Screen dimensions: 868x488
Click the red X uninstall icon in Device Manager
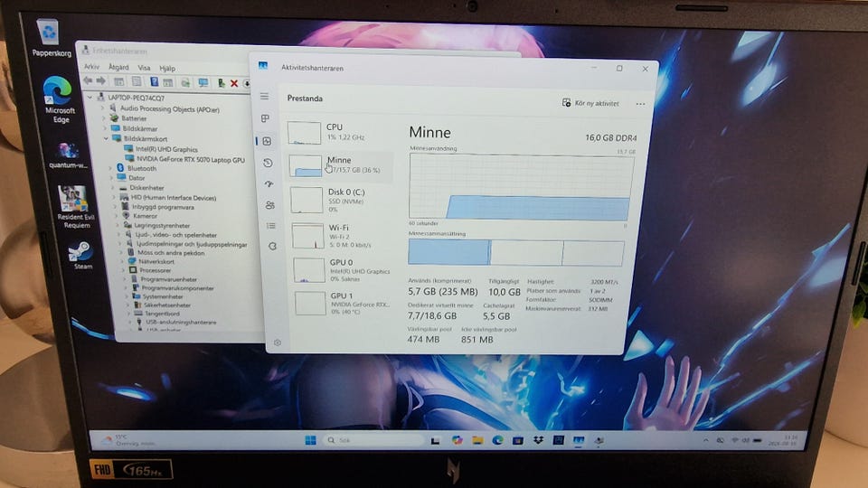[x=233, y=83]
